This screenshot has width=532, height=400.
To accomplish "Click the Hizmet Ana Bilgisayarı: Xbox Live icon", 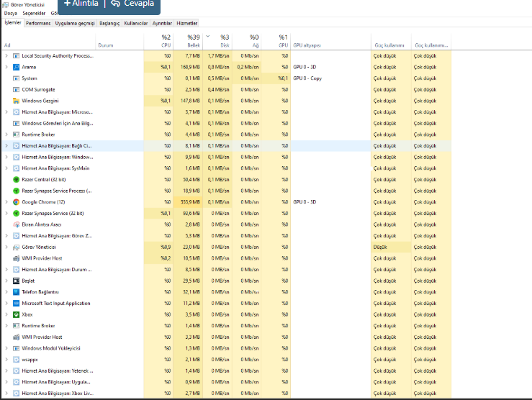I will pyautogui.click(x=16, y=394).
